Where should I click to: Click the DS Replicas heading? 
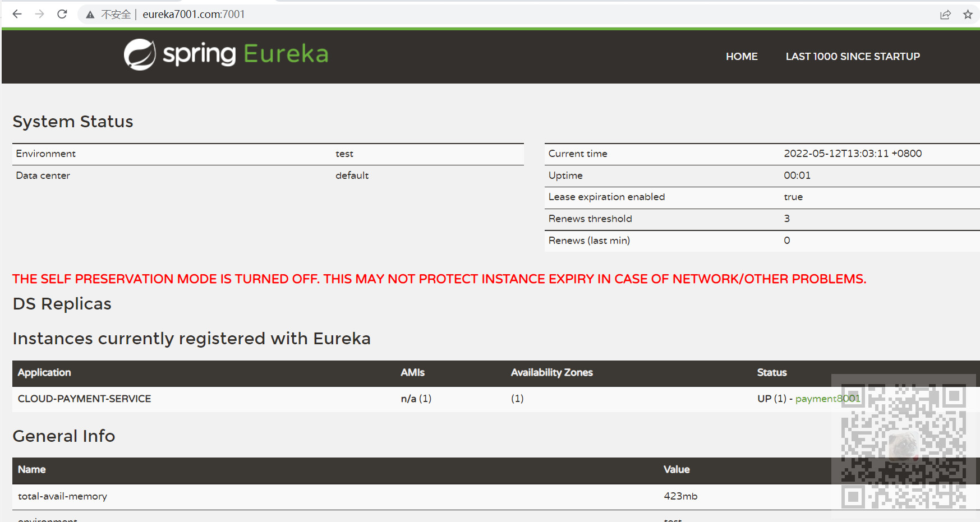click(62, 304)
